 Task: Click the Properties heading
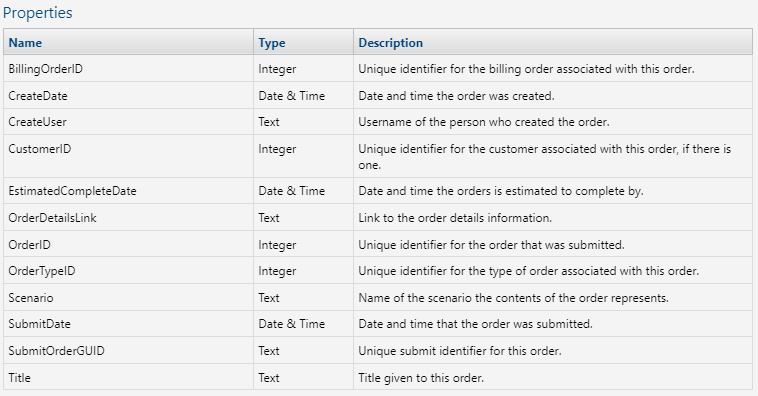[38, 13]
